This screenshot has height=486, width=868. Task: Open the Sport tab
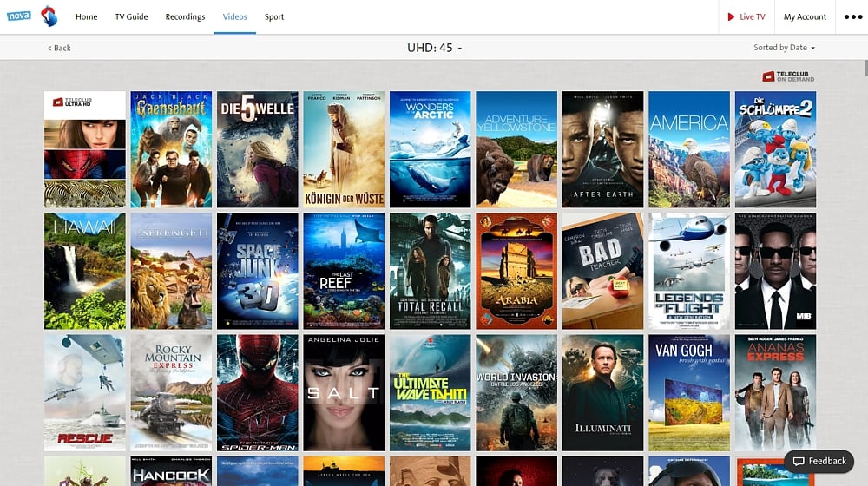(274, 16)
